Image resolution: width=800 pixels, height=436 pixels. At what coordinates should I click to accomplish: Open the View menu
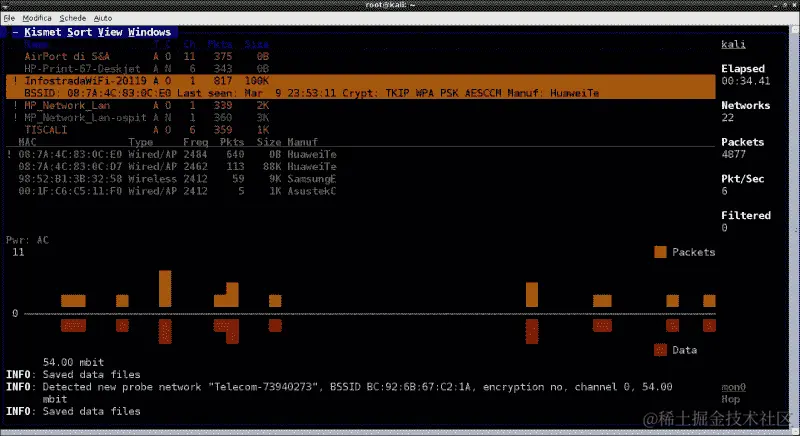pos(110,32)
